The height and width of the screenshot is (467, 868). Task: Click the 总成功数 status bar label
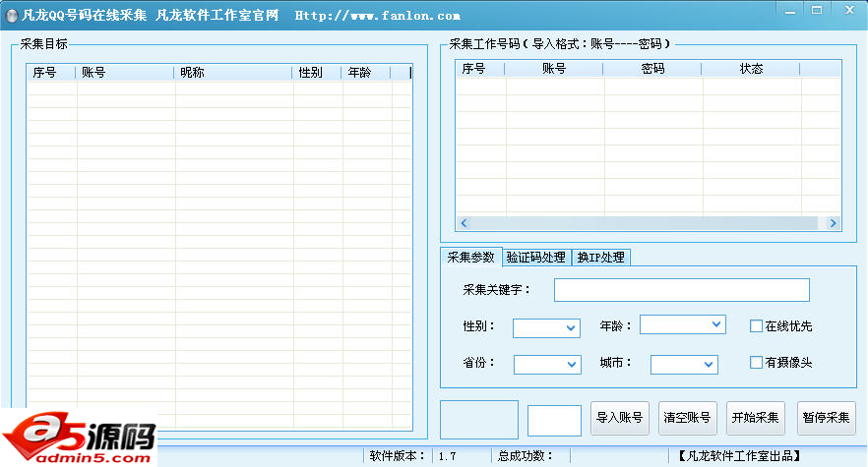point(525,456)
